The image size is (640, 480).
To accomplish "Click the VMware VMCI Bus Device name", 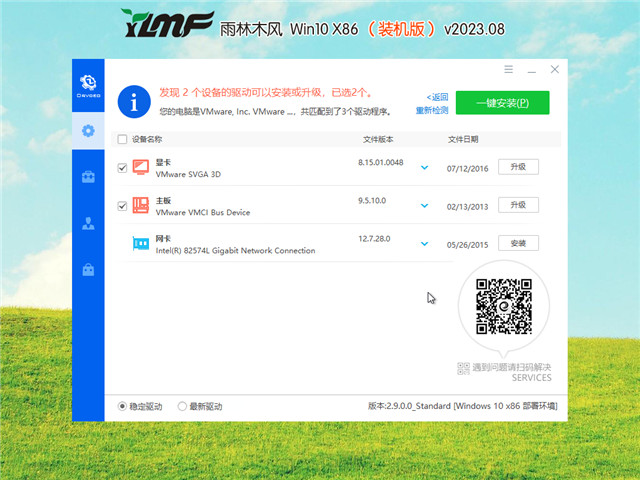I will tap(203, 212).
